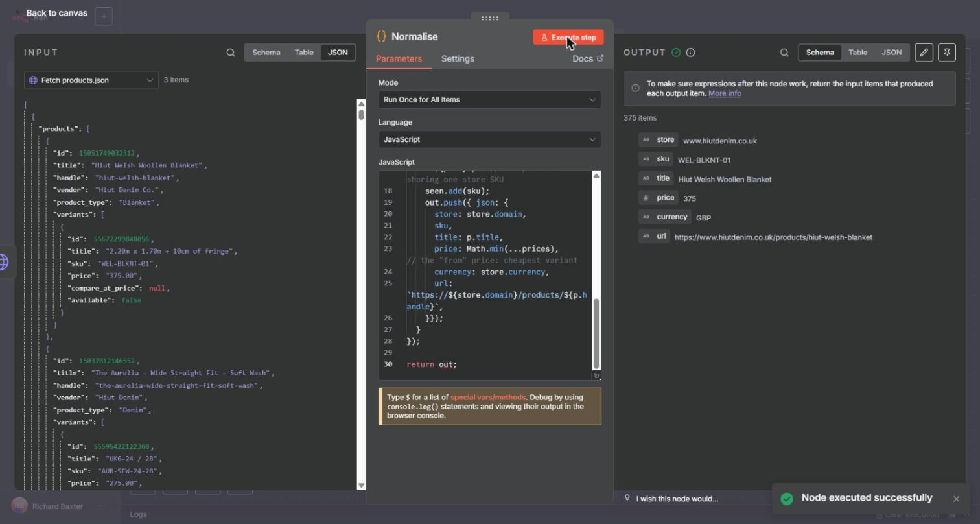Follow the More info link
This screenshot has width=980, height=524.
point(725,93)
